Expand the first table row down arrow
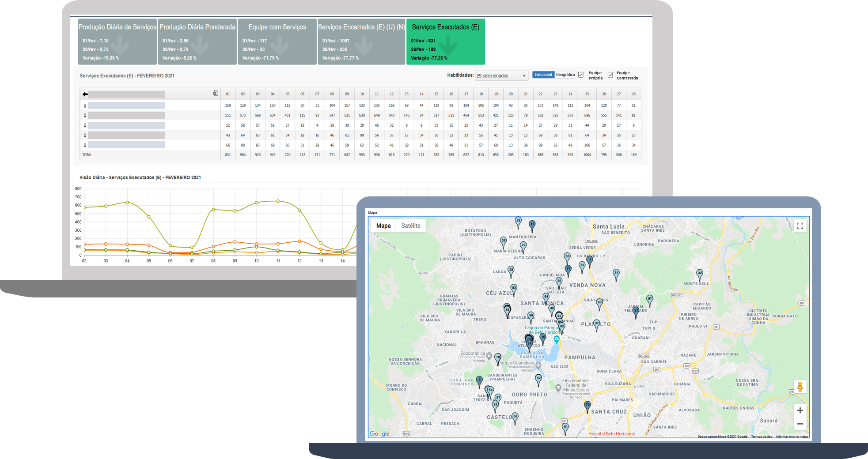Screen dimensions: 868x459 pos(85,106)
